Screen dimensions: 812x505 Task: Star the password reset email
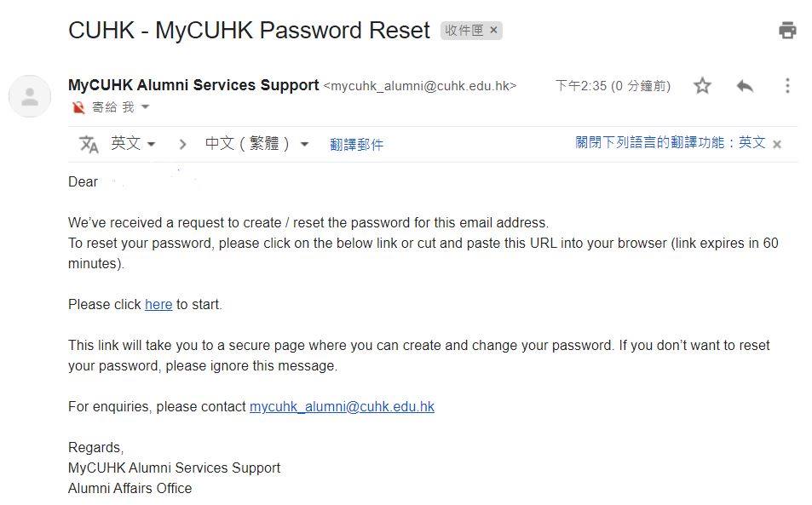(702, 85)
